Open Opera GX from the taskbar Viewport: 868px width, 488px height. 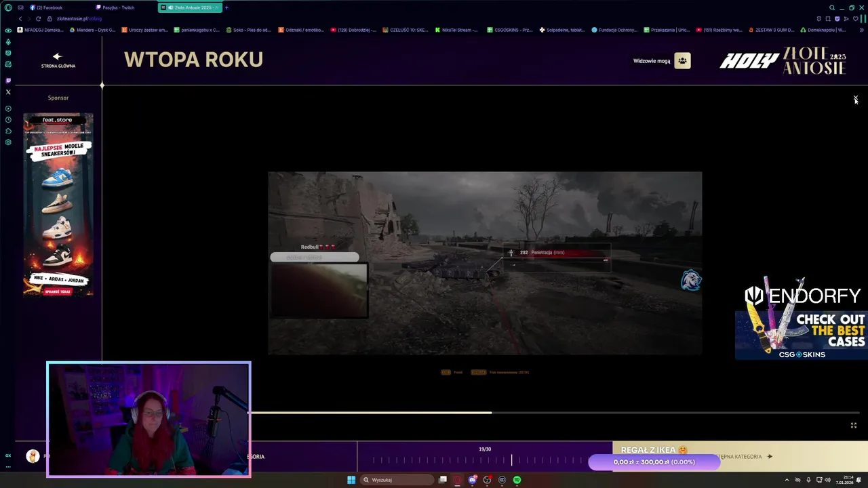pyautogui.click(x=458, y=480)
